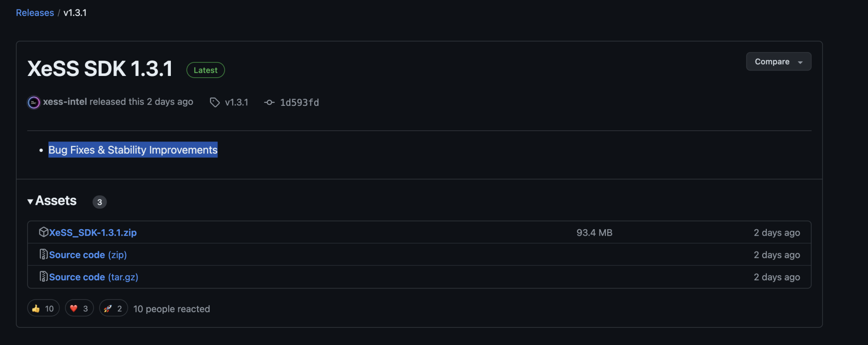This screenshot has width=868, height=345.
Task: Go to Releases breadcrumb link
Action: pos(35,13)
